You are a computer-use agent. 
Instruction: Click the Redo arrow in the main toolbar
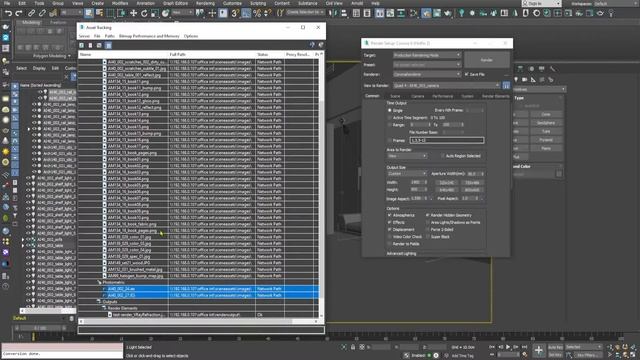click(19, 13)
